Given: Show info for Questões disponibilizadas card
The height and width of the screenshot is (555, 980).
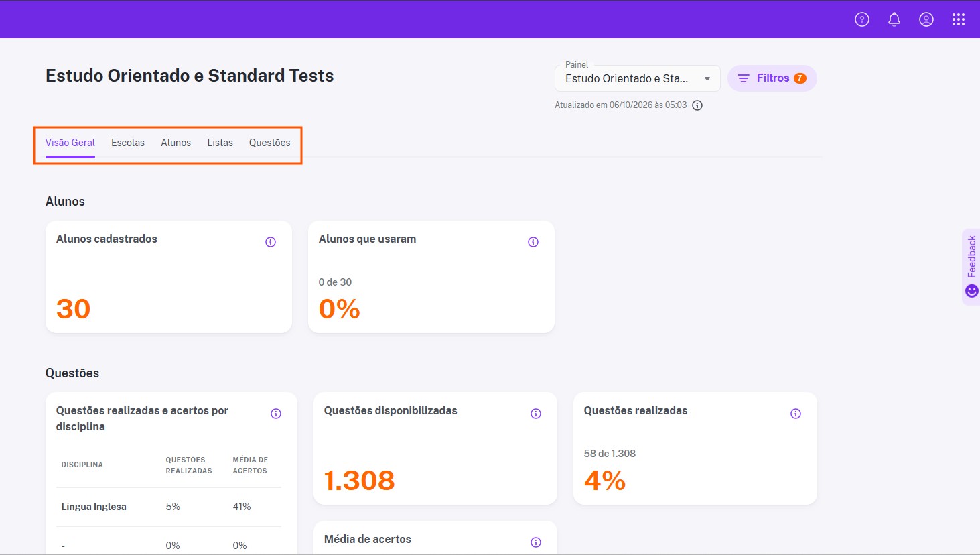Looking at the screenshot, I should (536, 414).
